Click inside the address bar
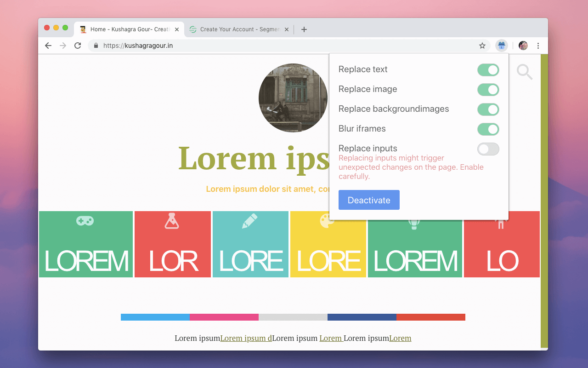This screenshot has height=368, width=588. (207, 46)
